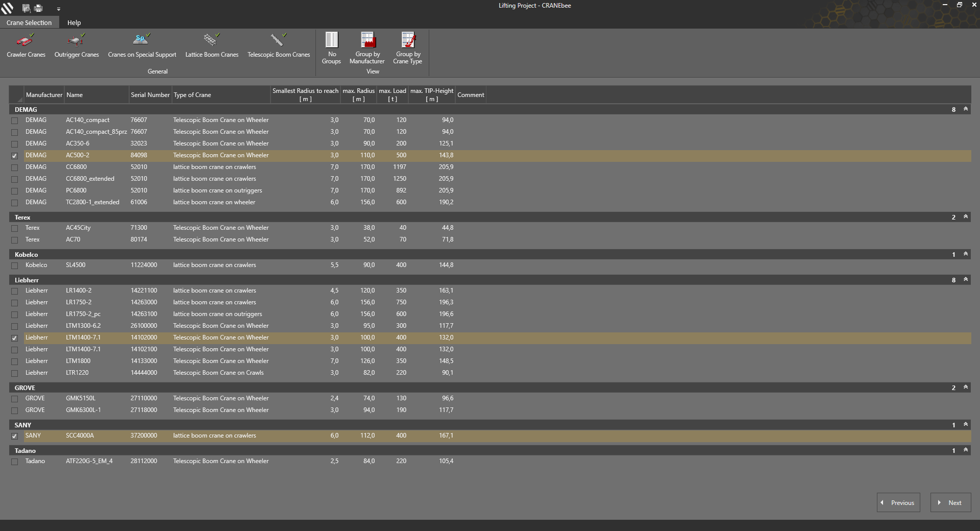The width and height of the screenshot is (980, 531).
Task: Select the PC6800 row name
Action: pyautogui.click(x=76, y=190)
